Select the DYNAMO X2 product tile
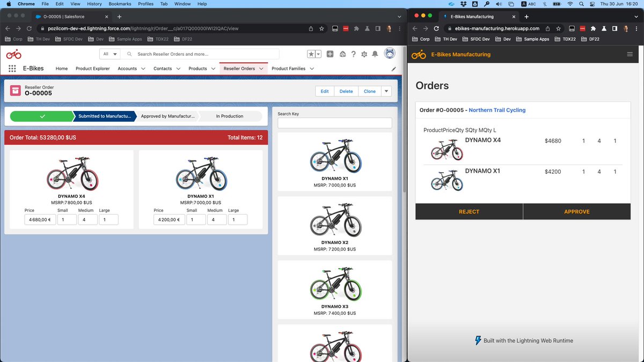Image resolution: width=644 pixels, height=362 pixels. tap(335, 225)
